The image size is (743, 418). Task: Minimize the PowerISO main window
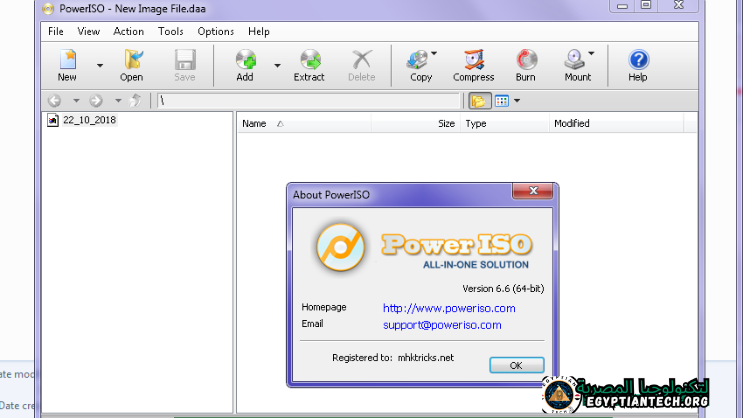(x=623, y=6)
